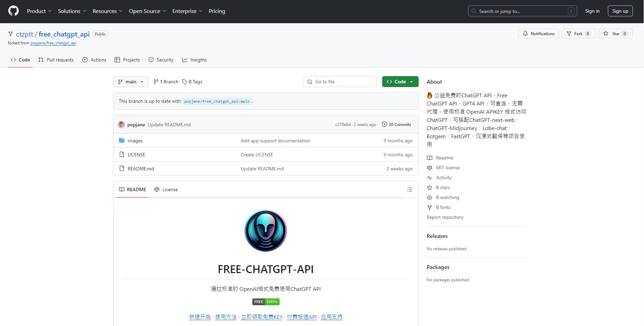Open the Activity link in About
Viewport: 644px width, 326px height.
pos(439,178)
